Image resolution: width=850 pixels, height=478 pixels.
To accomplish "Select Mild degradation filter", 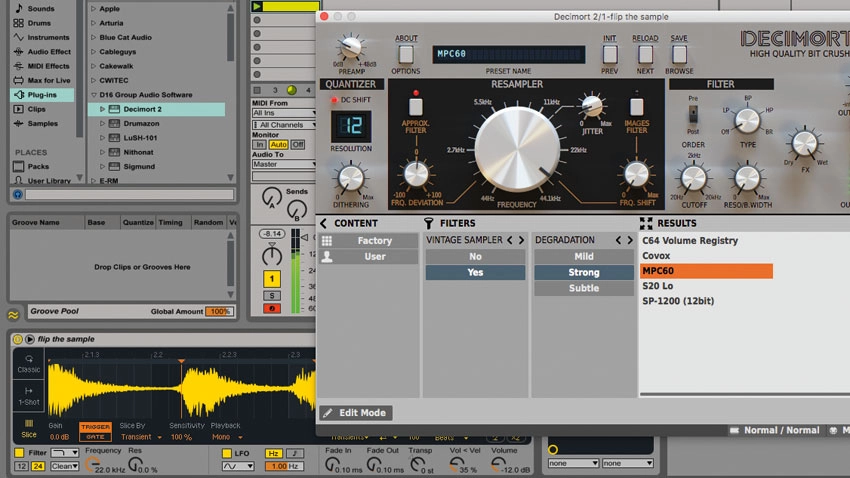I will pyautogui.click(x=584, y=256).
